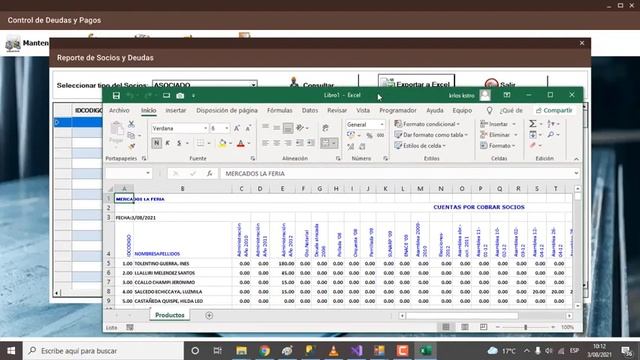
Task: Toggle italic with the K button
Action: [167, 143]
